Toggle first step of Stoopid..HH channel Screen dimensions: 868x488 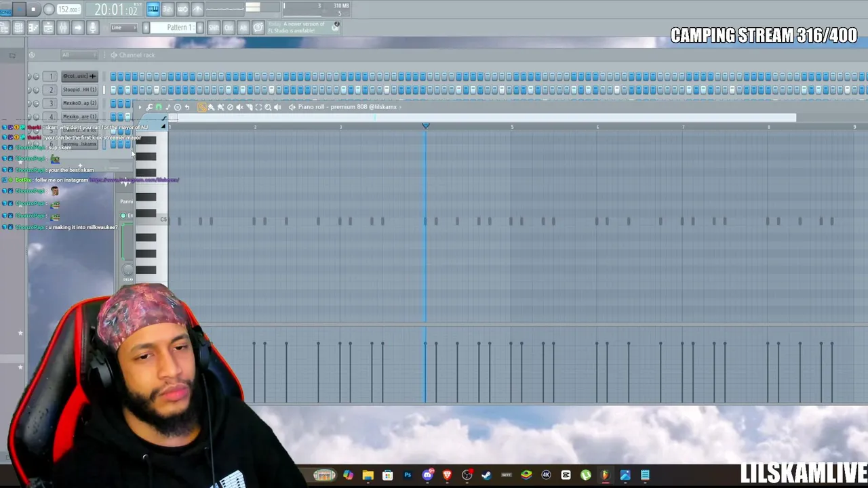113,89
